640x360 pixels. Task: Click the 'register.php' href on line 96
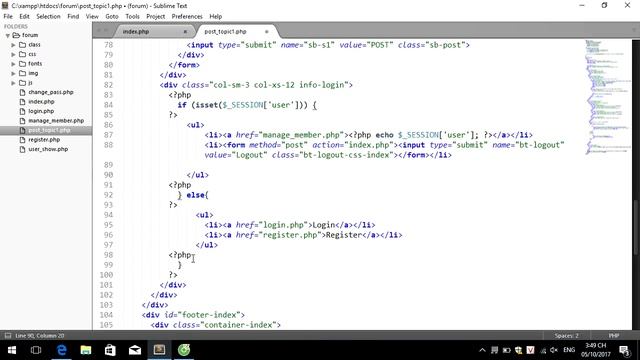[291, 235]
